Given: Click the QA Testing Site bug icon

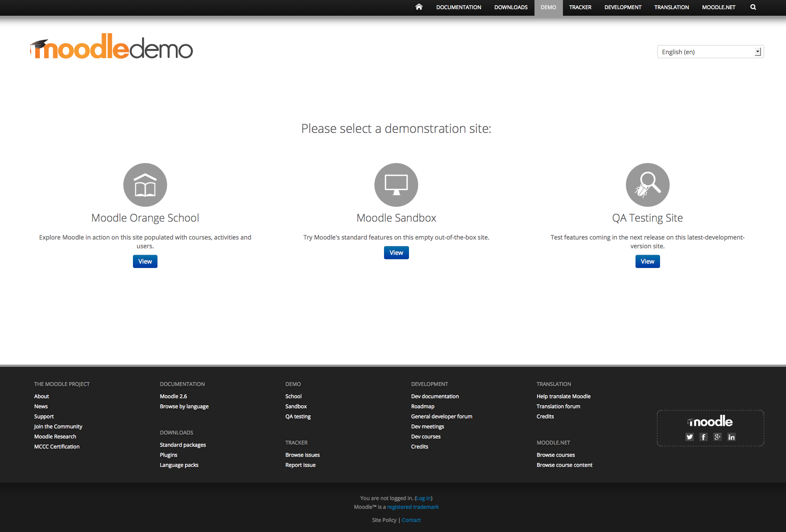Looking at the screenshot, I should tap(647, 185).
